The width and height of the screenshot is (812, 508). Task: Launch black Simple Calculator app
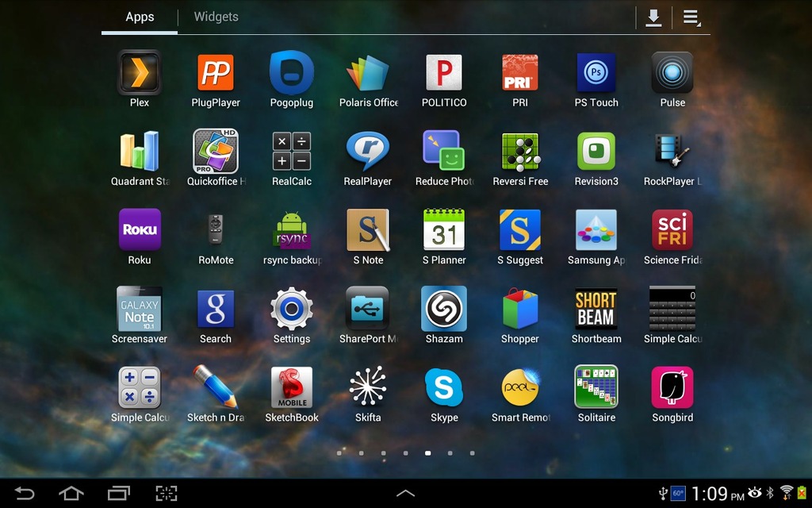point(672,309)
